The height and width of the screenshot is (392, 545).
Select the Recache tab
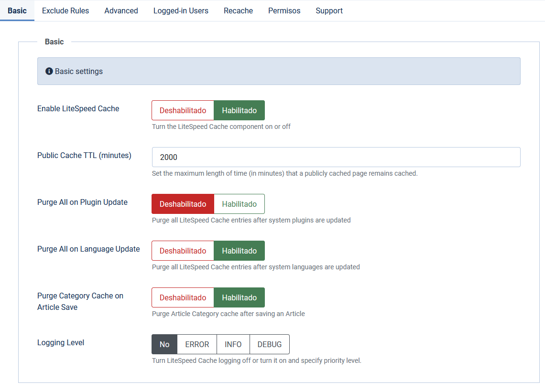pyautogui.click(x=238, y=11)
